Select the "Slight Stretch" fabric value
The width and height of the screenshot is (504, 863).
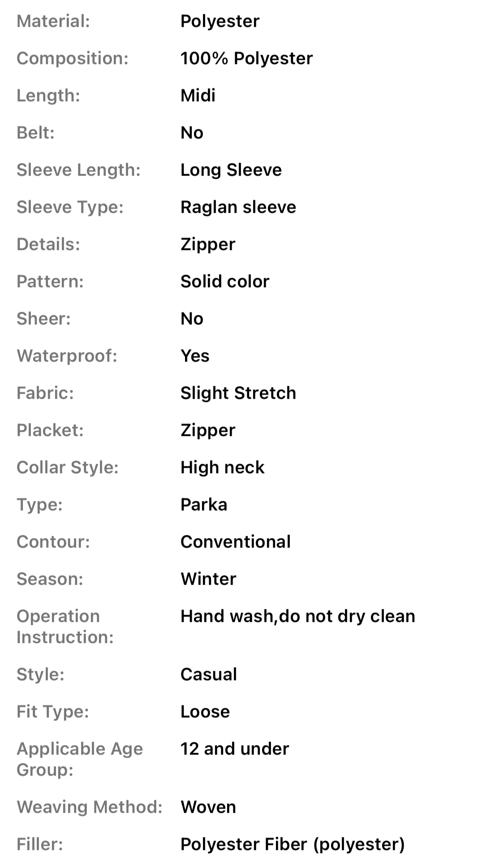(238, 393)
